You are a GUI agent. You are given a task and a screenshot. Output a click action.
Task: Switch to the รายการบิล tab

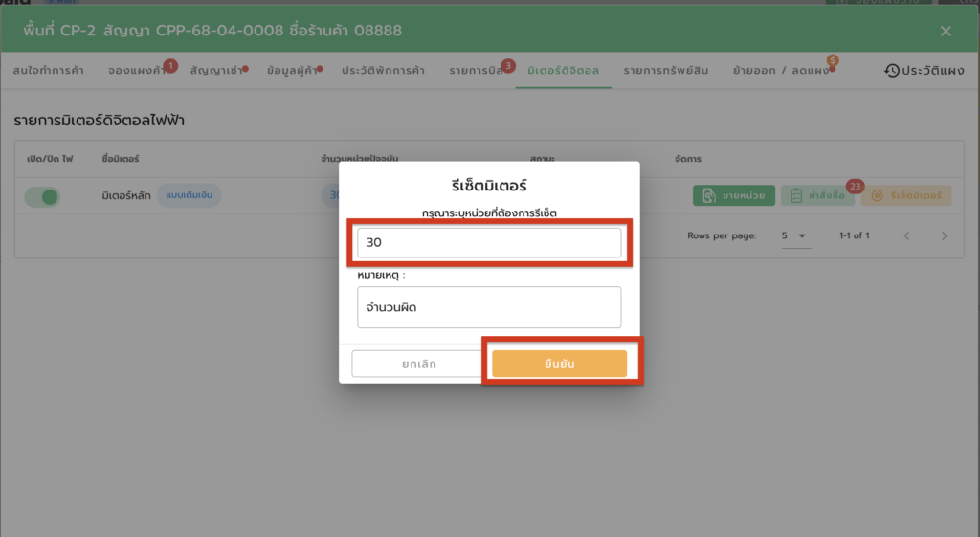(x=478, y=71)
